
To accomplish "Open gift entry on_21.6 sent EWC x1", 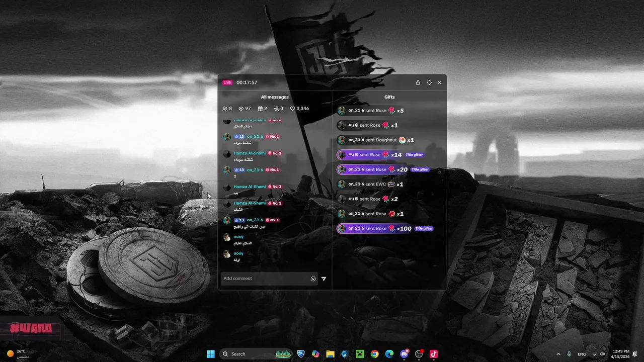I will pos(371,185).
